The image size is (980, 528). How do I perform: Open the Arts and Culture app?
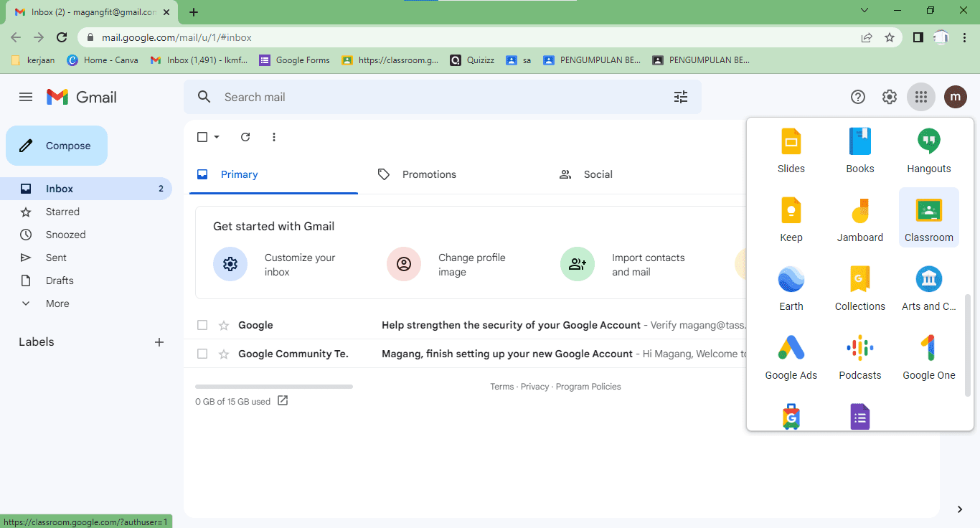point(928,286)
